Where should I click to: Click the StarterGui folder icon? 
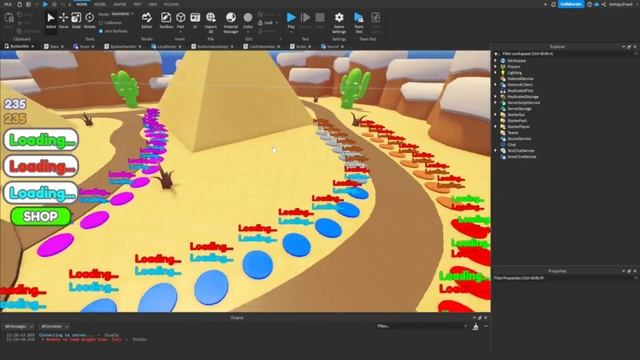503,115
